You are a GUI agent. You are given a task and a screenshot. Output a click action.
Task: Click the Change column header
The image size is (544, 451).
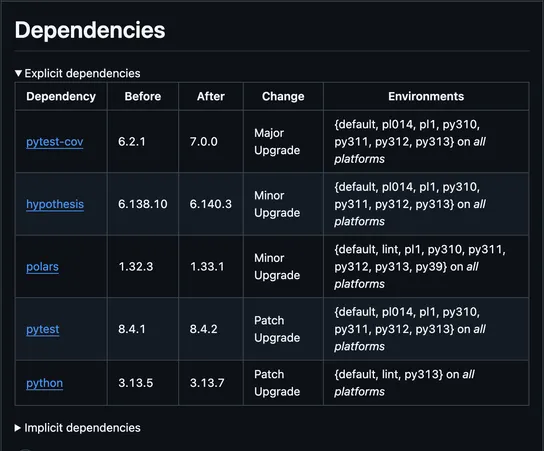[x=283, y=96]
